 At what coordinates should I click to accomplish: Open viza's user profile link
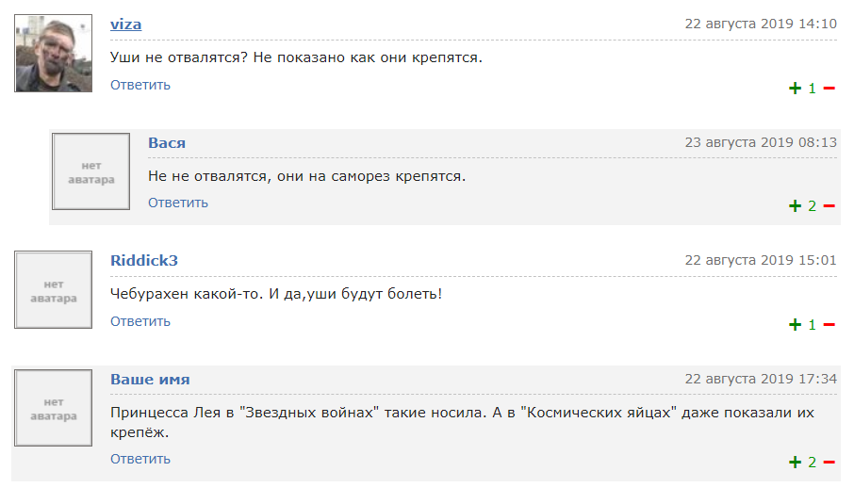point(125,24)
